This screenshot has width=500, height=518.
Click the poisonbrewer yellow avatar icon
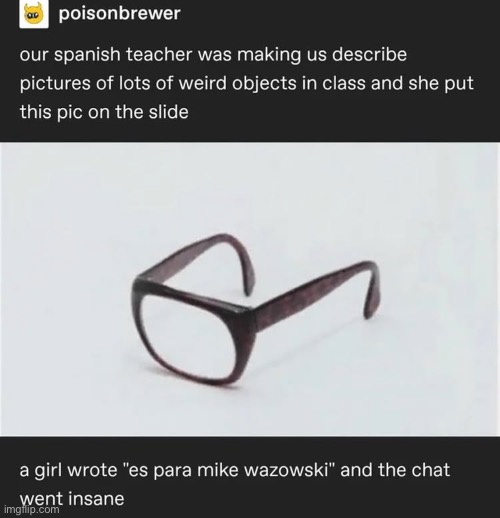34,15
